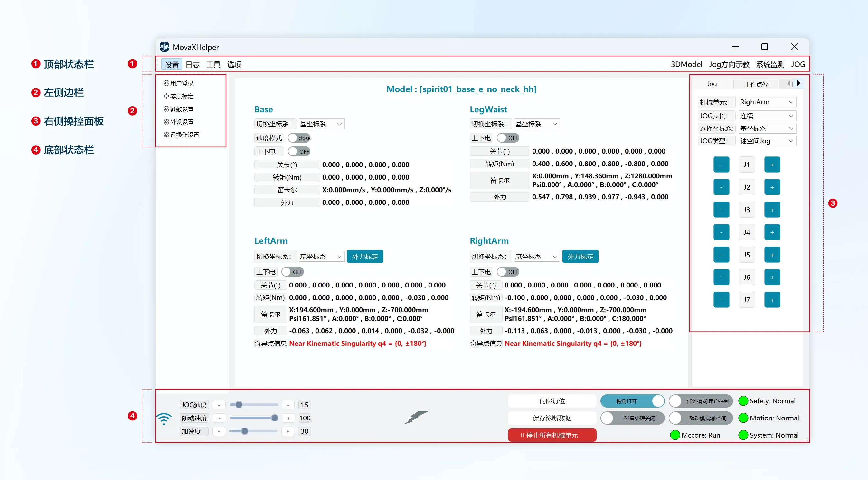868x480 pixels.
Task: Toggle the Base 上下电 OFF switch
Action: [x=299, y=152]
